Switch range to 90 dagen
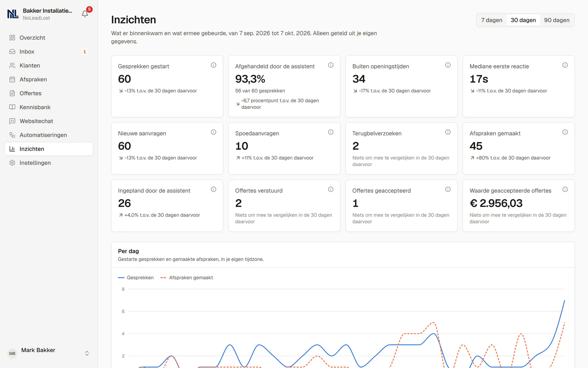Viewport: 588px width, 368px height. pos(557,20)
